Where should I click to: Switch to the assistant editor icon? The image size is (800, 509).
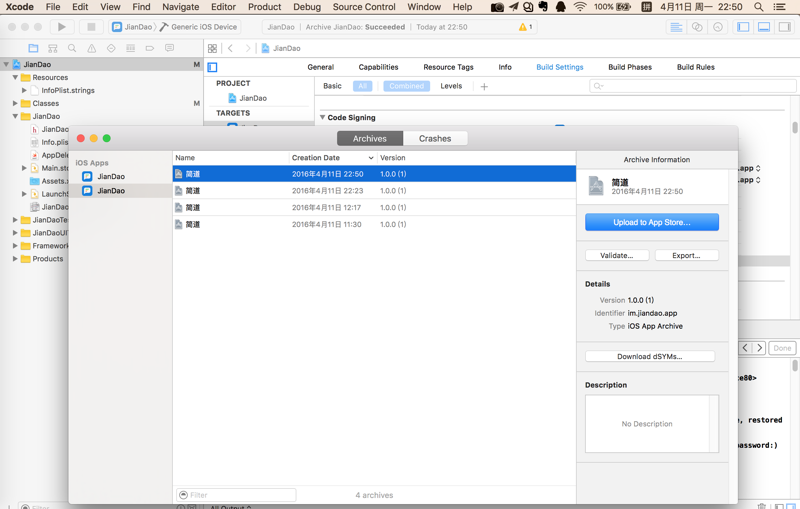point(697,27)
